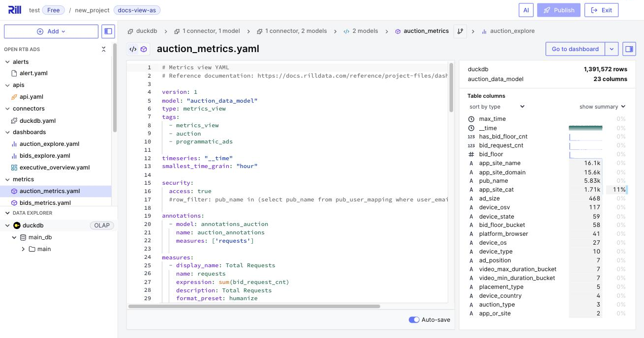The image size is (644, 338).
Task: Click the clock icon next to max_time
Action: click(x=471, y=119)
